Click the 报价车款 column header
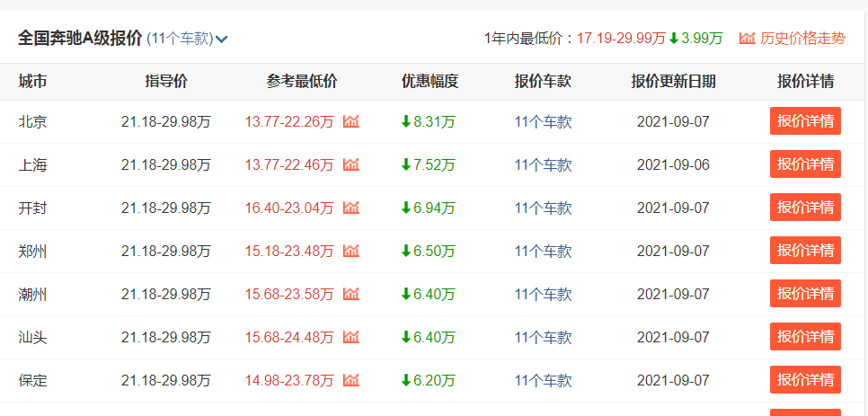This screenshot has width=868, height=416. pos(543,82)
